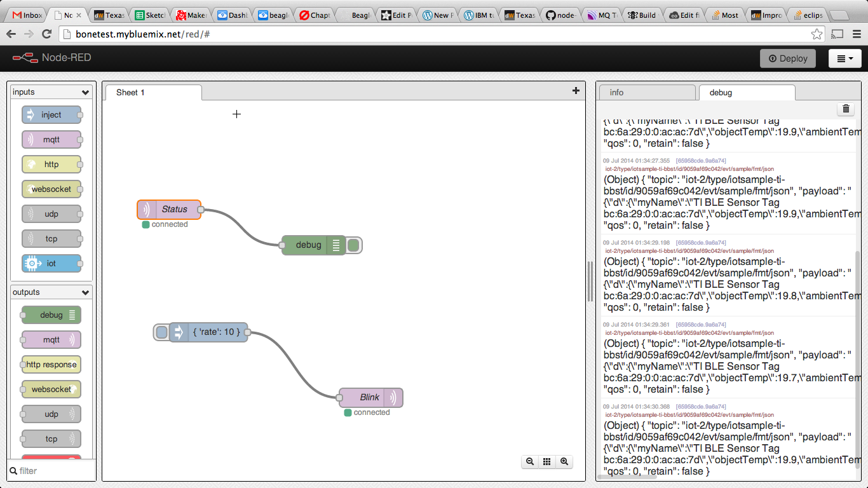
Task: Click the websocket input palette node
Action: [51, 189]
